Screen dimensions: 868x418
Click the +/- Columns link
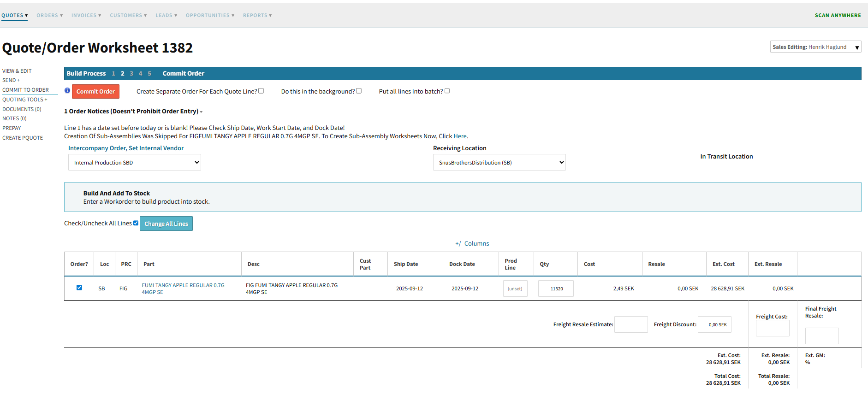click(472, 244)
